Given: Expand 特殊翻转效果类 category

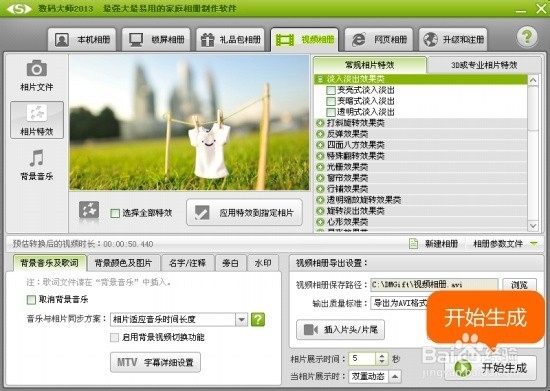Looking at the screenshot, I should pos(320,156).
